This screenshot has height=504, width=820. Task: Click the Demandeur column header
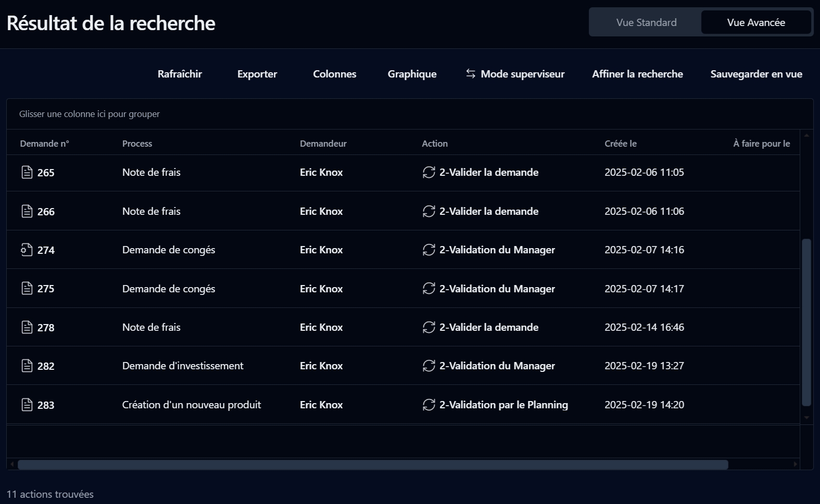tap(323, 144)
